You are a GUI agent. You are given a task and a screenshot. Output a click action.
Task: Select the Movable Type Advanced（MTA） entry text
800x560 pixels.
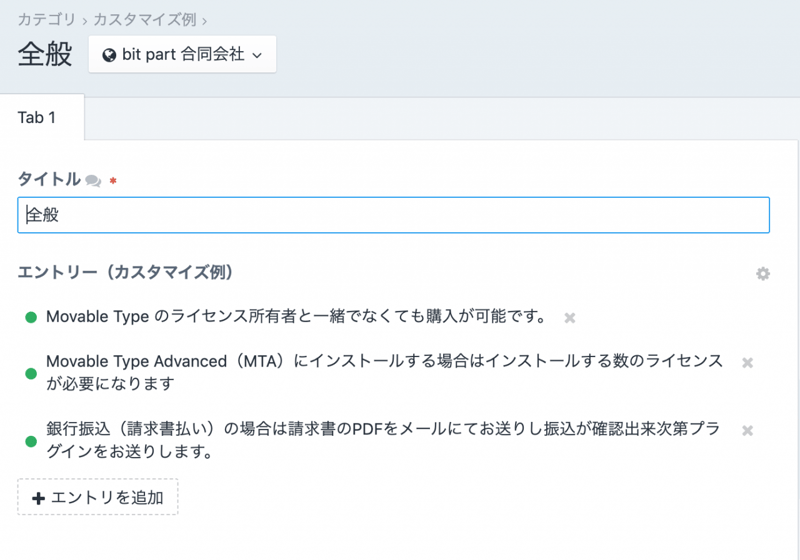(384, 372)
